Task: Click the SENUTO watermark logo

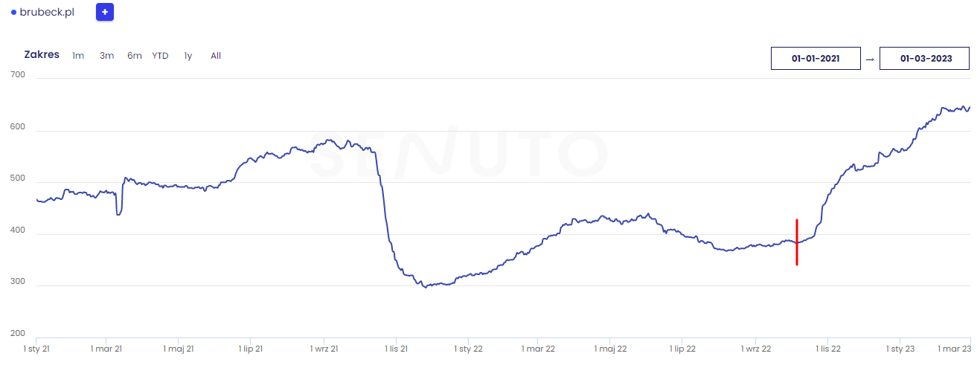Action: click(x=458, y=155)
